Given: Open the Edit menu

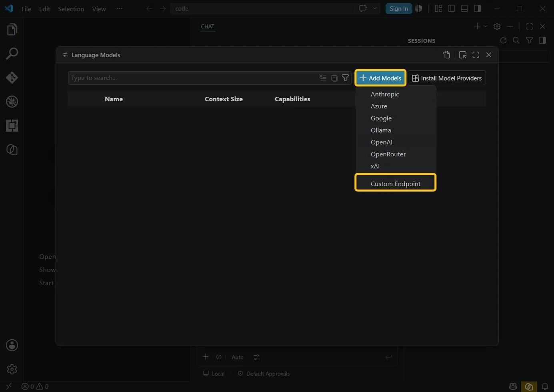Looking at the screenshot, I should point(44,9).
